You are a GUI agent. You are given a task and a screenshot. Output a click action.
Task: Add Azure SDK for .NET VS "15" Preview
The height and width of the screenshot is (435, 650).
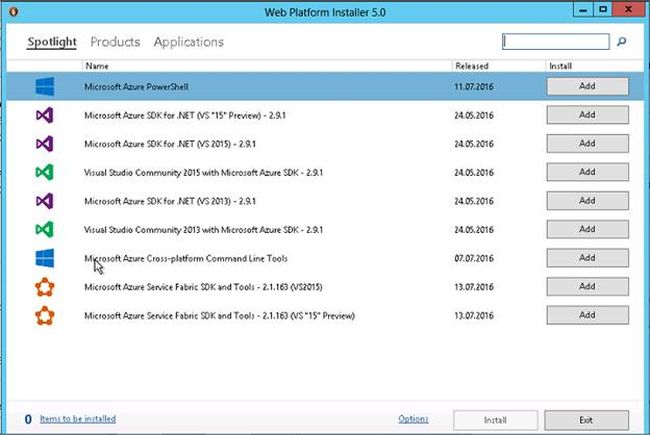tap(587, 115)
